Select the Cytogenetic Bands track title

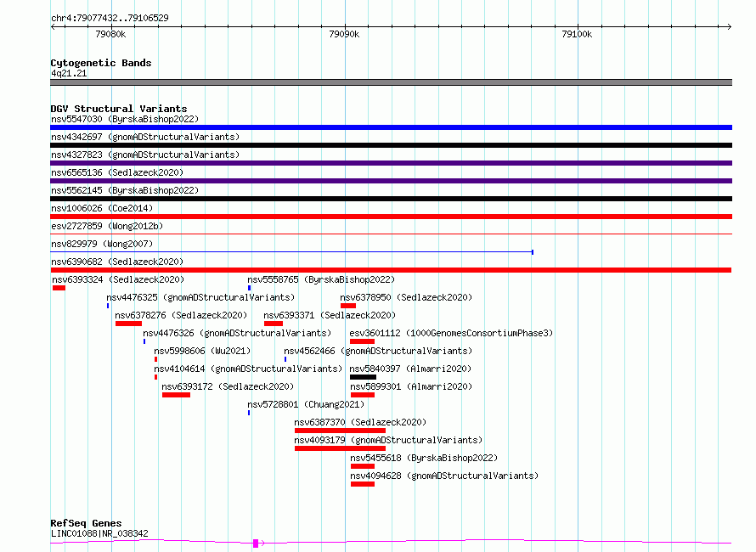click(101, 63)
